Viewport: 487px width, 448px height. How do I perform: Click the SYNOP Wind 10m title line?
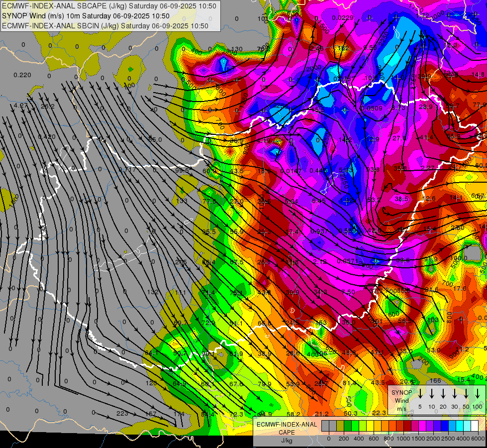click(x=86, y=16)
